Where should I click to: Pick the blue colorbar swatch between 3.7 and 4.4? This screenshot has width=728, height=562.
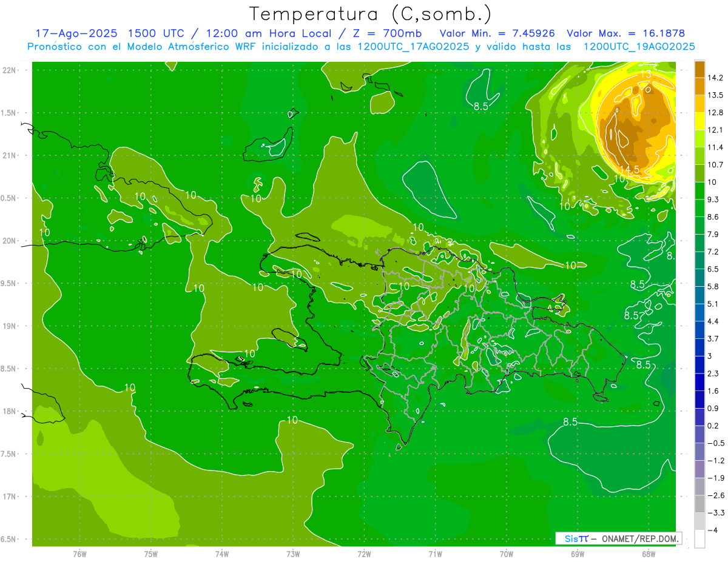(700, 330)
